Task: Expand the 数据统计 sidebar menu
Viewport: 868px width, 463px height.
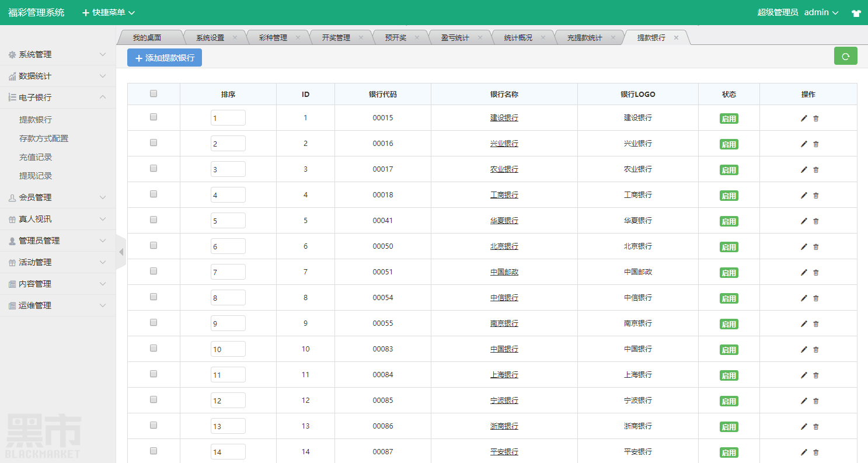Action: (x=58, y=76)
